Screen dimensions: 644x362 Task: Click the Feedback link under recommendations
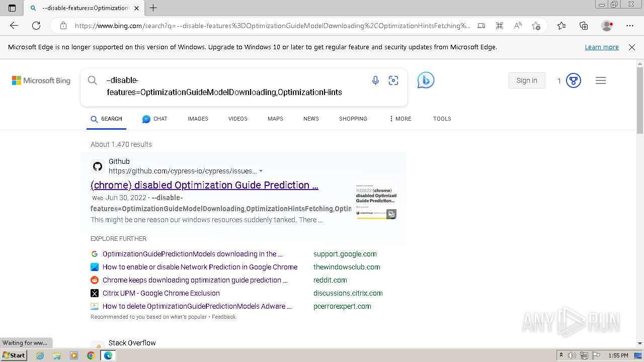224,317
